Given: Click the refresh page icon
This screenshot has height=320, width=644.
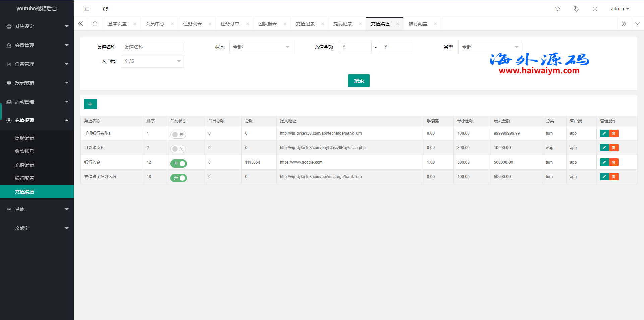Looking at the screenshot, I should (x=105, y=9).
